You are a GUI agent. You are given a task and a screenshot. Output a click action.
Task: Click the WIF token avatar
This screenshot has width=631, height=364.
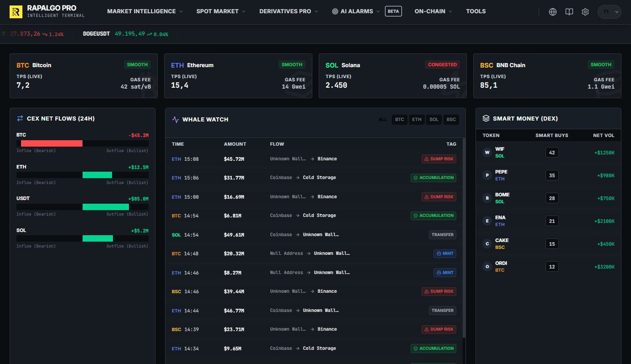(487, 152)
